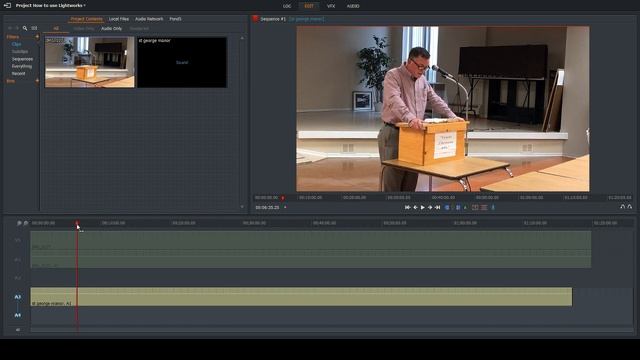Switch to the AUDIO workspace tab

(x=353, y=6)
